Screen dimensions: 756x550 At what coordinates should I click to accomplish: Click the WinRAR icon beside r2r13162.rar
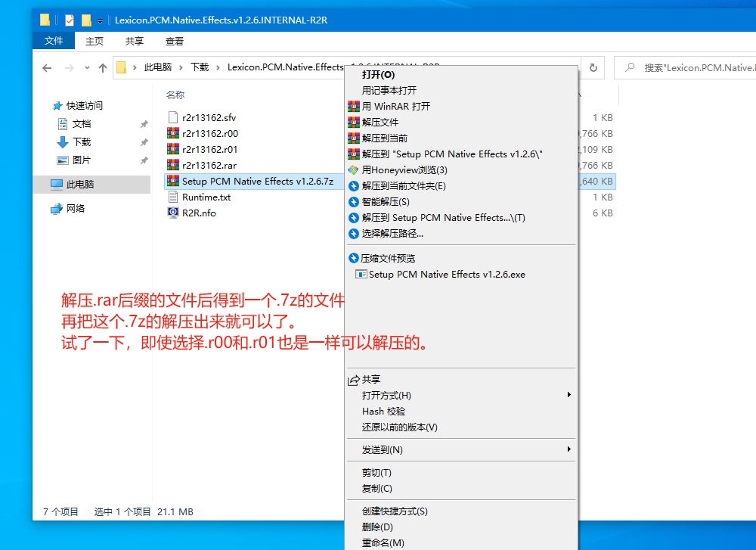173,165
